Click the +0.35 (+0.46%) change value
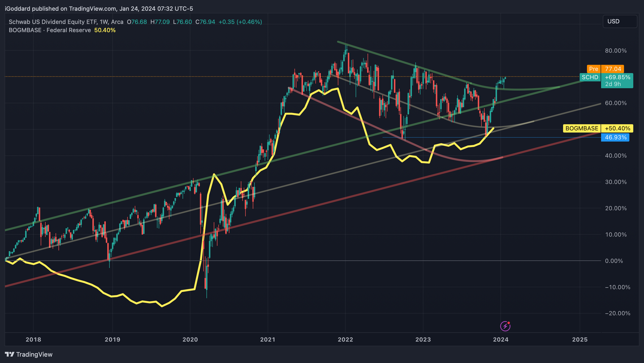Image resolution: width=644 pixels, height=363 pixels. [240, 22]
